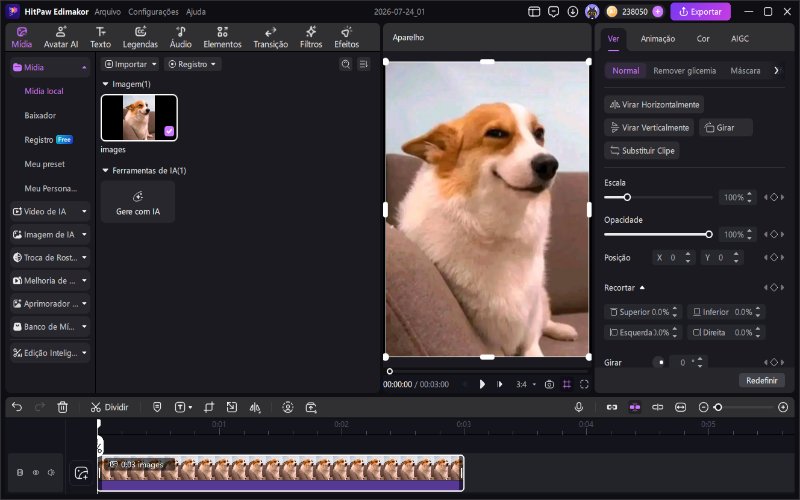Click the Redefinir button
The height and width of the screenshot is (500, 800).
tap(762, 381)
